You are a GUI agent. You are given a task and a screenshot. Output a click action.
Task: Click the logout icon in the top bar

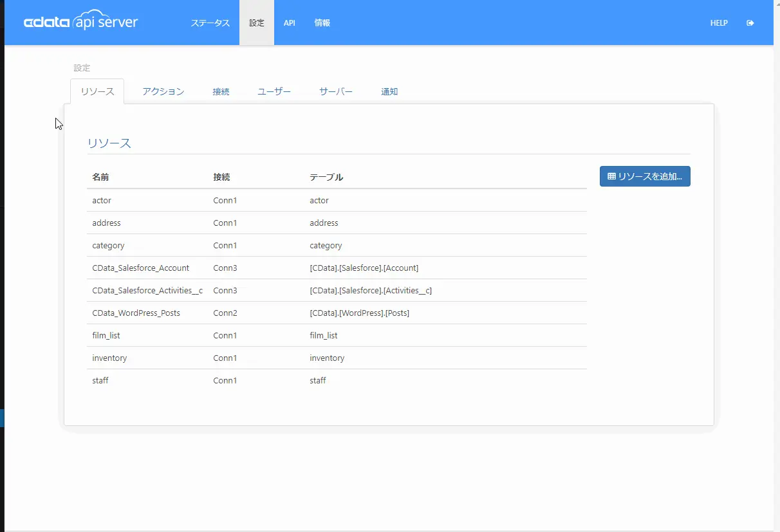750,23
